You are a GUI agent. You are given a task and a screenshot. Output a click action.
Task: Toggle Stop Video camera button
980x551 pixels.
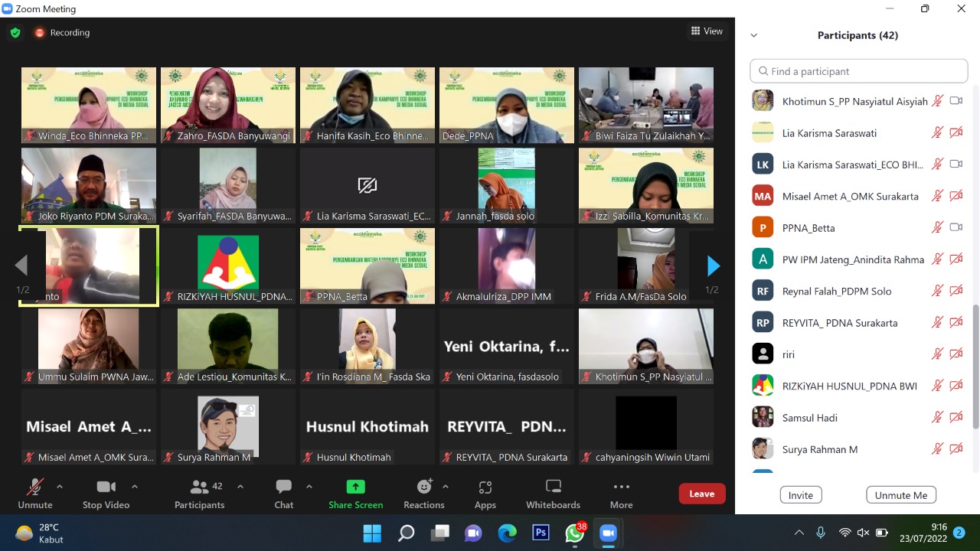(x=106, y=494)
